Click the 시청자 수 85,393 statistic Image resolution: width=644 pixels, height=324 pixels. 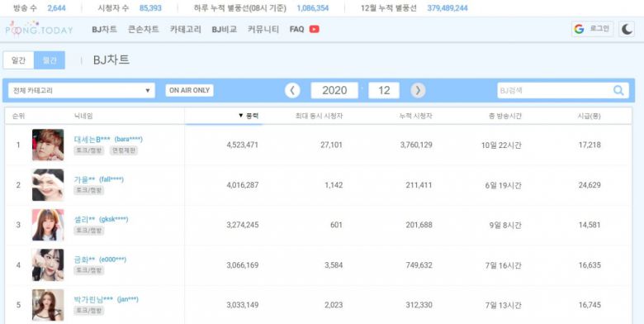pos(130,8)
